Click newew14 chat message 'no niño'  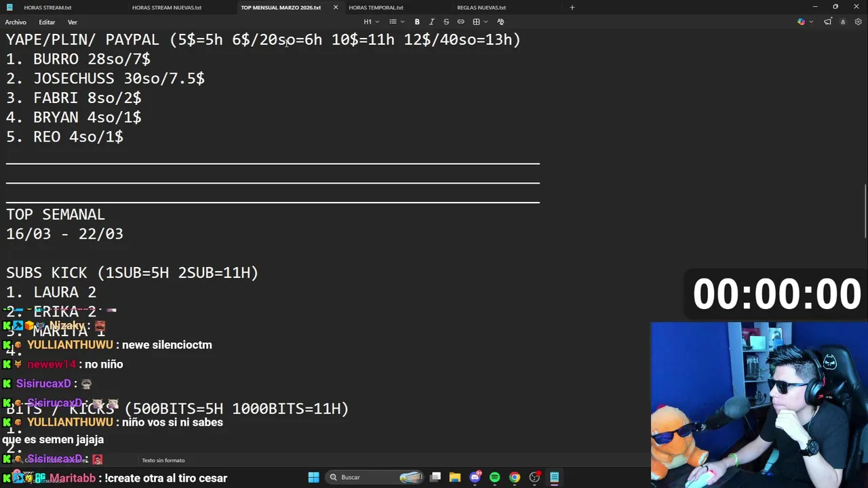(104, 365)
